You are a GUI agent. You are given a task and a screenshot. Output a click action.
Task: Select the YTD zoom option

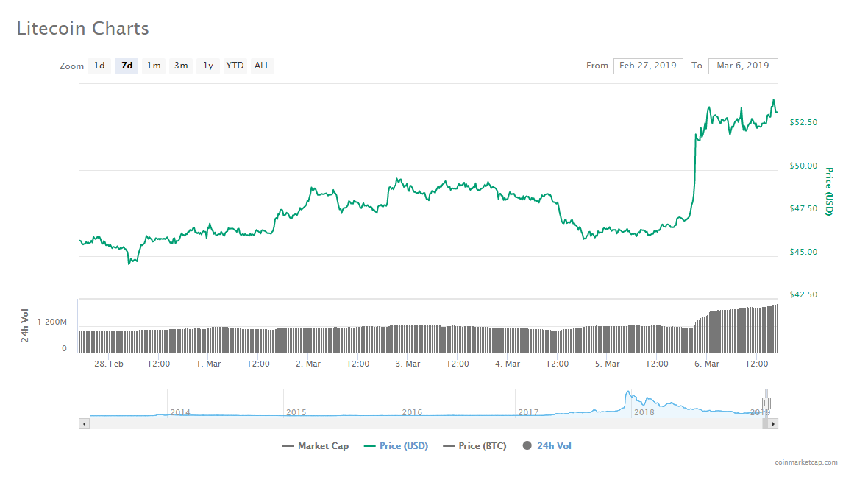234,66
